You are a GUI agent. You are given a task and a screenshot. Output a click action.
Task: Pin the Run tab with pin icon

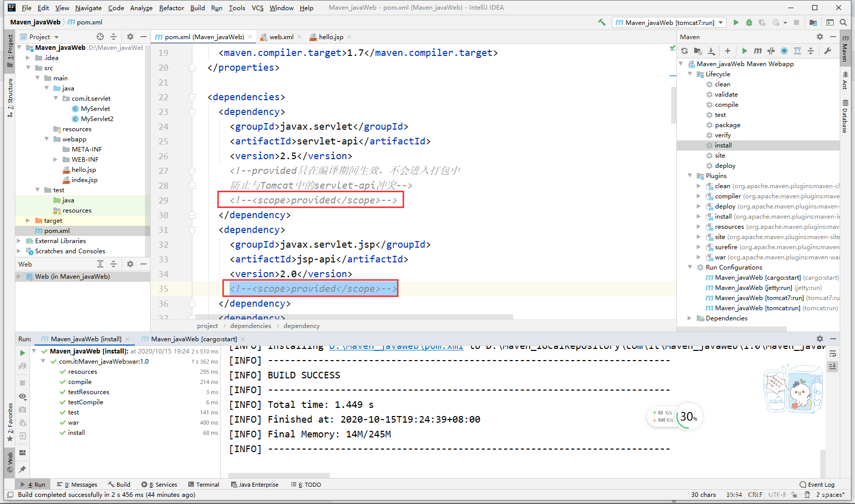pyautogui.click(x=22, y=469)
